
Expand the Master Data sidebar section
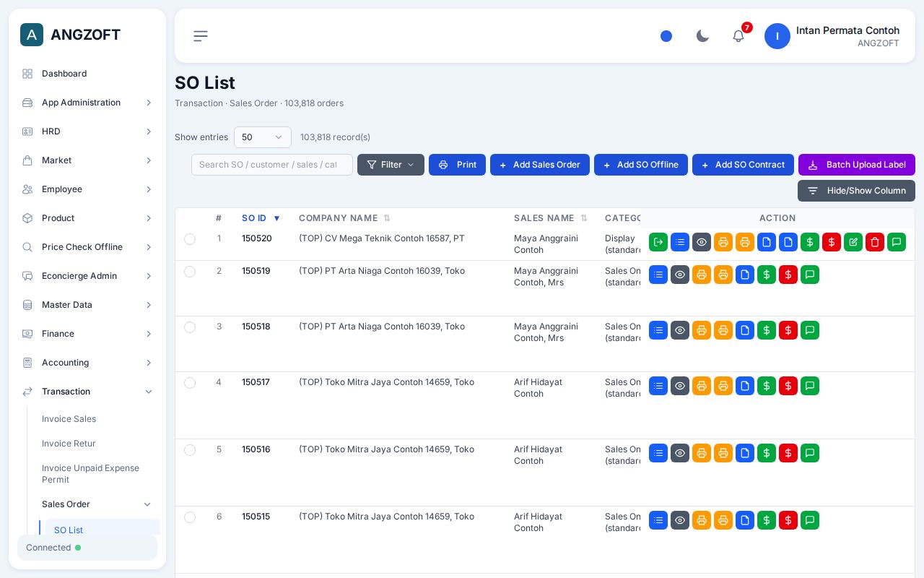click(87, 305)
